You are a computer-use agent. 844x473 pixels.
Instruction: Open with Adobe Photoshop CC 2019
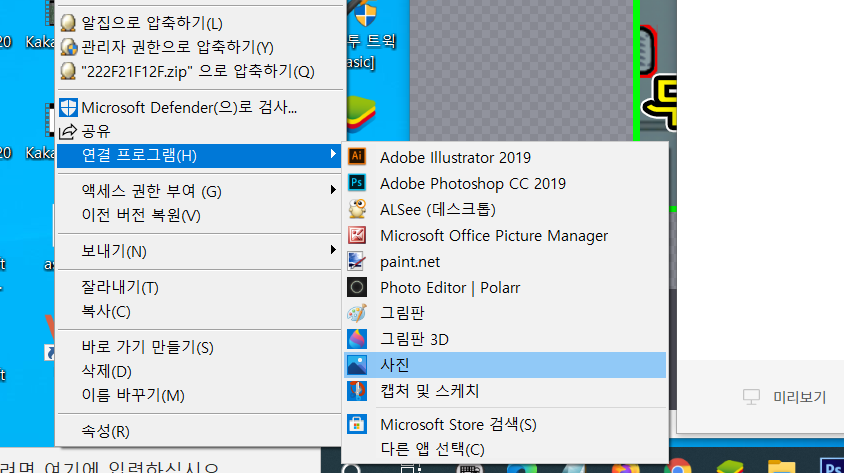pos(505,183)
